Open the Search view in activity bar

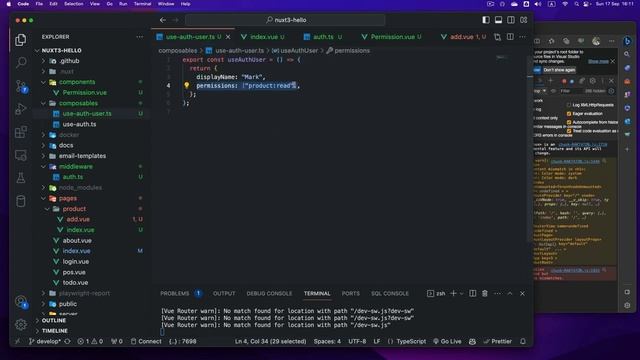21,62
